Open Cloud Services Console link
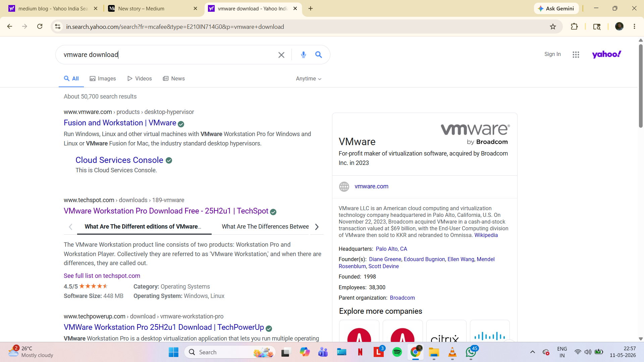Screen dimensions: 644x362 point(119,160)
